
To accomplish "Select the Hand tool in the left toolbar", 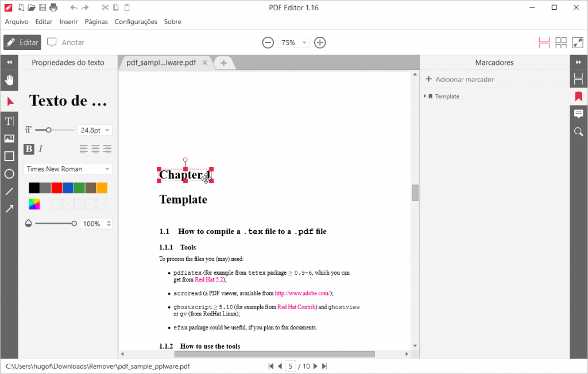I will click(x=9, y=80).
